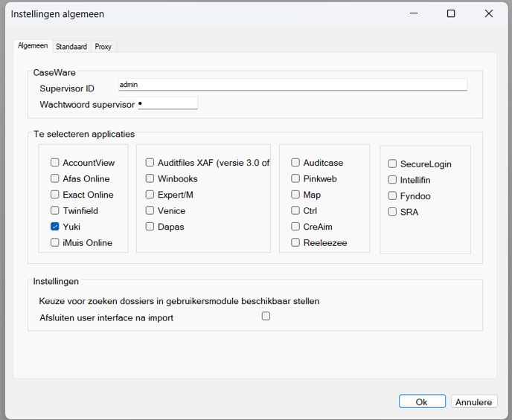Confirm settings with the Ok button

(x=422, y=401)
